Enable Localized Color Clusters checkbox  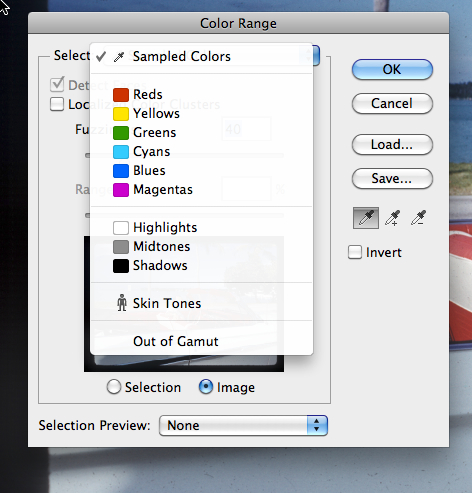(57, 104)
